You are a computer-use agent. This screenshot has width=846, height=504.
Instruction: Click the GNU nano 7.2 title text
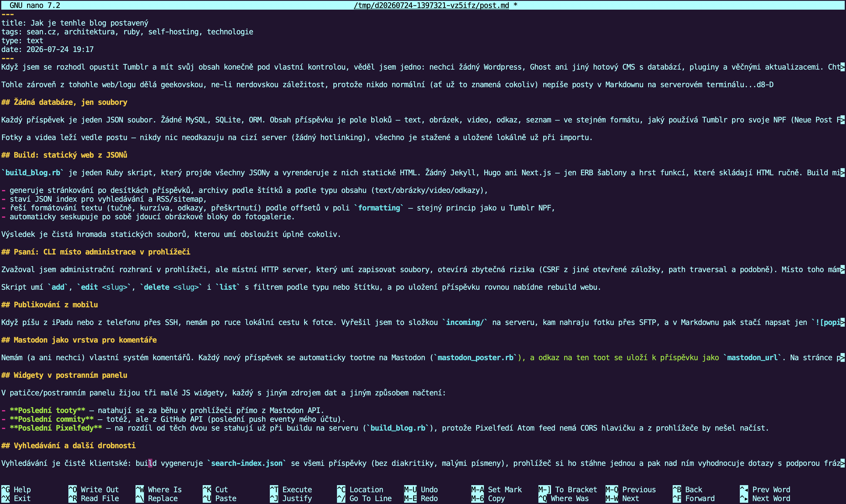pos(35,5)
